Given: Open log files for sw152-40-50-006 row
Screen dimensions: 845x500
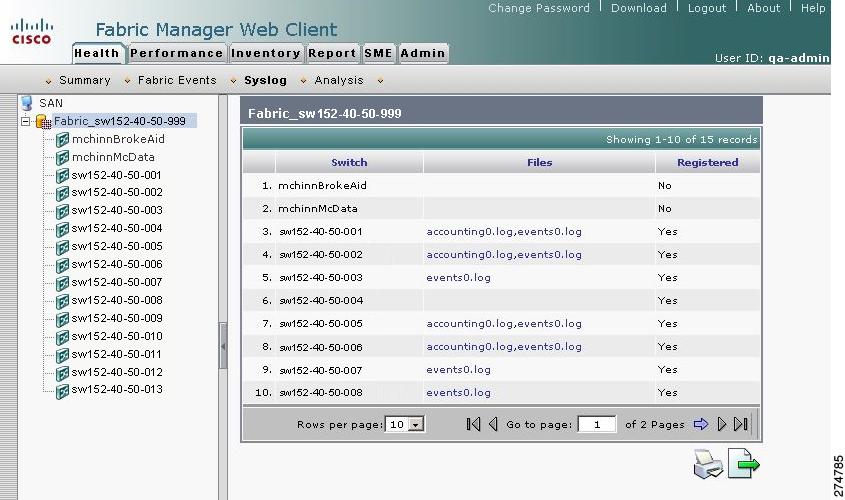Looking at the screenshot, I should point(504,347).
